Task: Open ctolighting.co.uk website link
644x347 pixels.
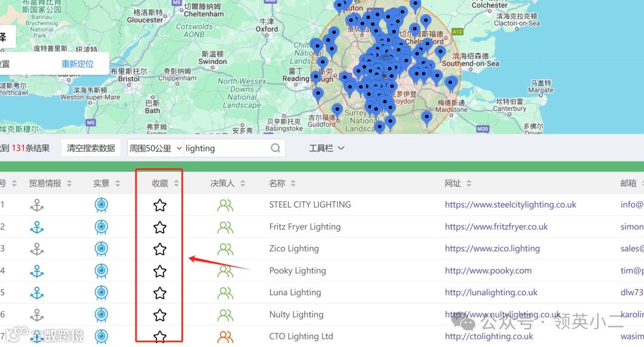Action: (x=489, y=336)
